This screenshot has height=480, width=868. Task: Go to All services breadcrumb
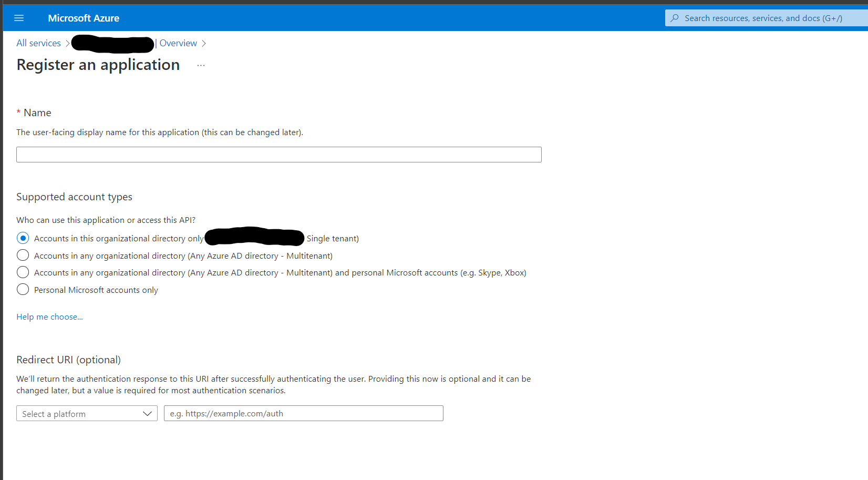[38, 43]
